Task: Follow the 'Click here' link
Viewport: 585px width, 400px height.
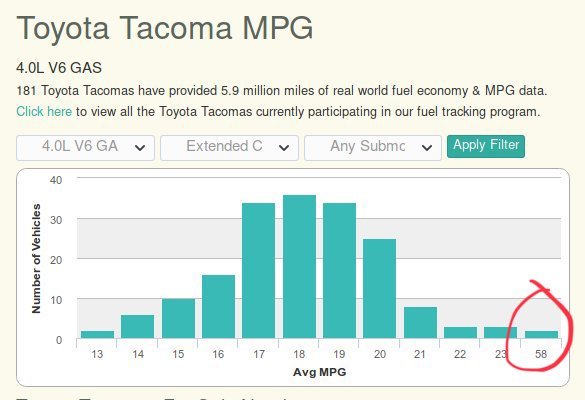Action: click(44, 111)
